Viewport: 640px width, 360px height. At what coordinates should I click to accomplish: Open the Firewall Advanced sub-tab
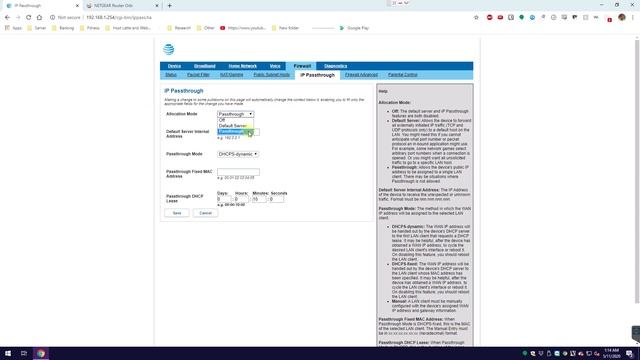point(361,75)
